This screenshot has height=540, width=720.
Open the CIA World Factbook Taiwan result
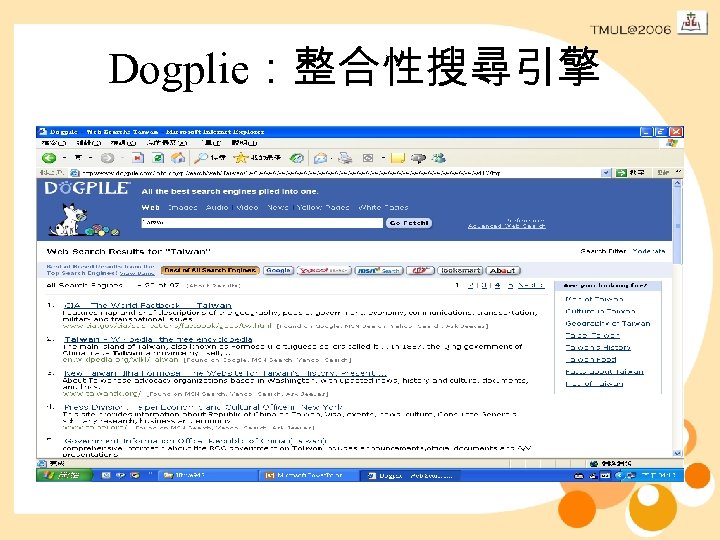pos(148,305)
